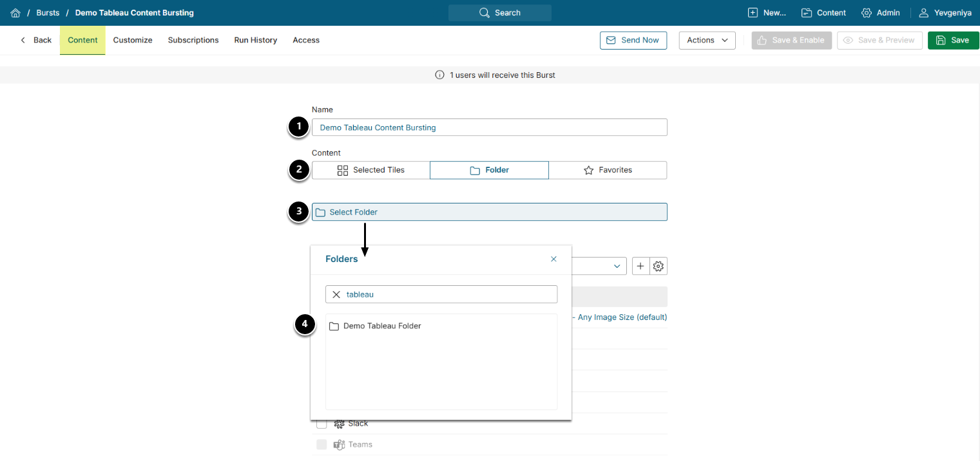This screenshot has height=461, width=980.
Task: Click the floppy disk icon on Save
Action: pos(940,40)
